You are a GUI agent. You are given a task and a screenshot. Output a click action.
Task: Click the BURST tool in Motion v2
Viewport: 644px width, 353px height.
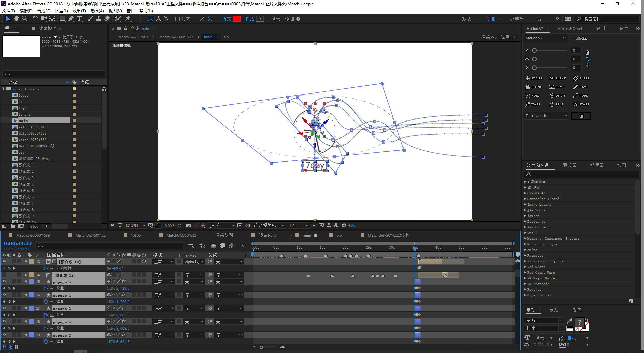click(581, 78)
